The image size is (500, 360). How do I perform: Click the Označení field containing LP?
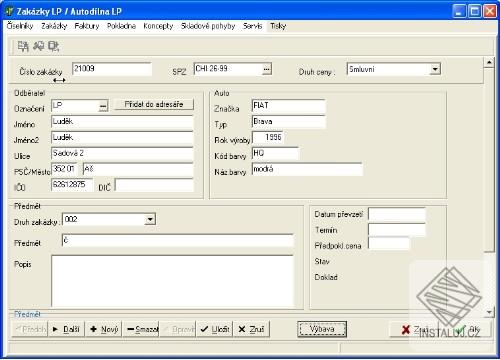75,106
